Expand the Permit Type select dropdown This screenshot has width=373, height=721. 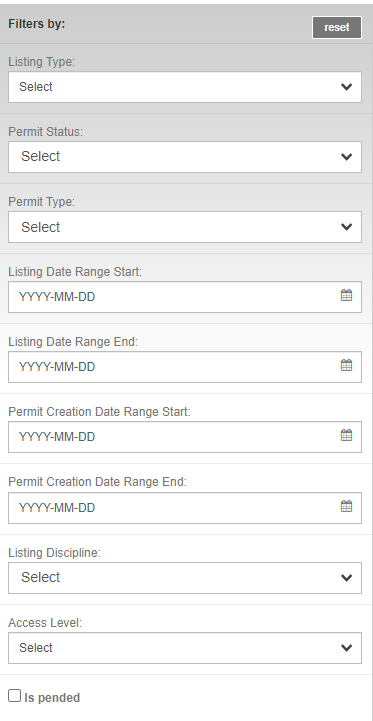(185, 227)
